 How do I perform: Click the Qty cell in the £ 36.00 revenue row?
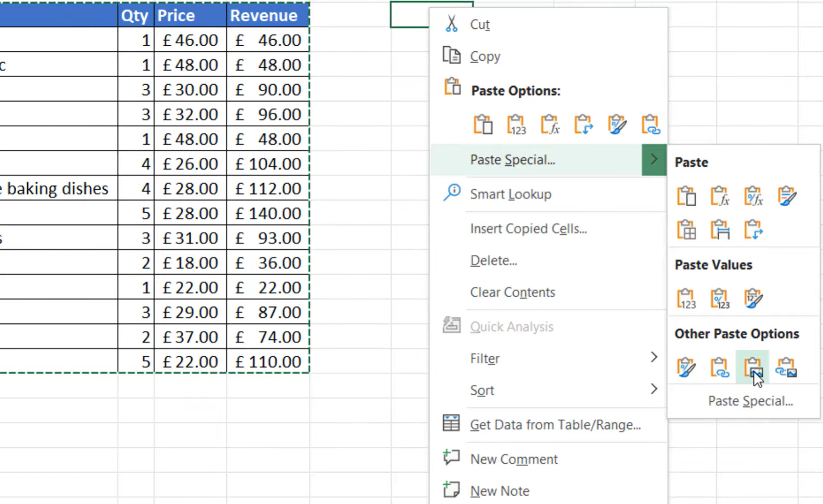pyautogui.click(x=136, y=263)
